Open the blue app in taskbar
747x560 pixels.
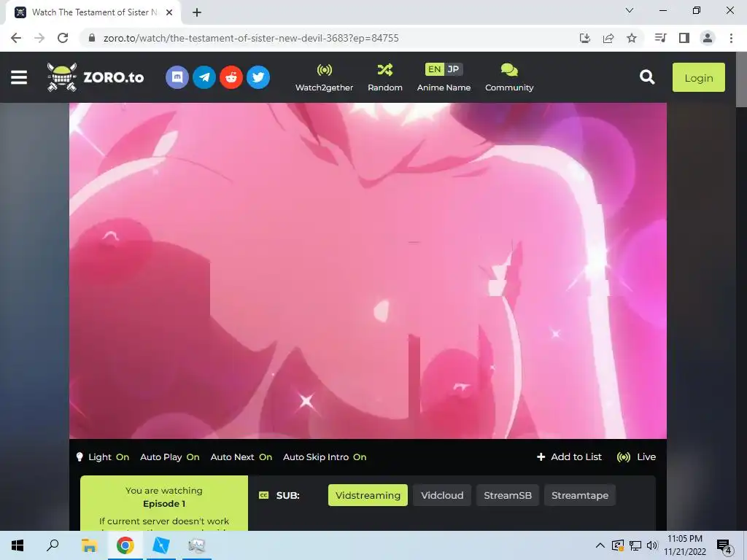click(160, 545)
